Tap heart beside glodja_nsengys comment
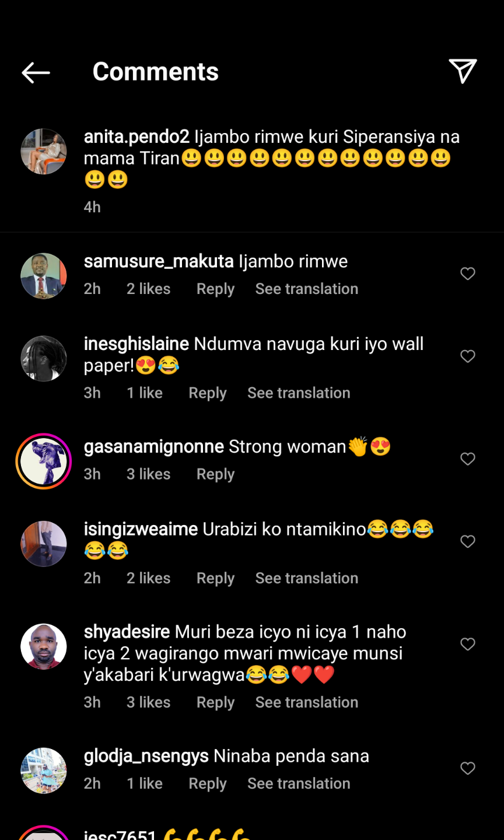 [x=468, y=768]
